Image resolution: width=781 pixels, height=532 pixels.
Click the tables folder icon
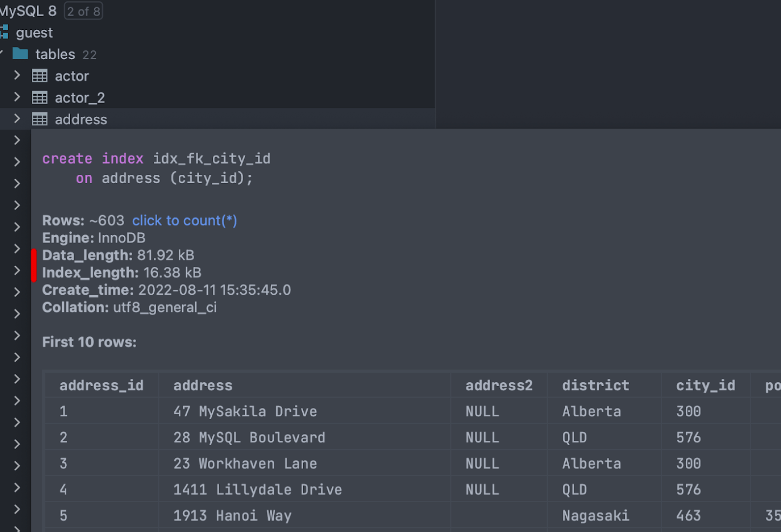[20, 54]
